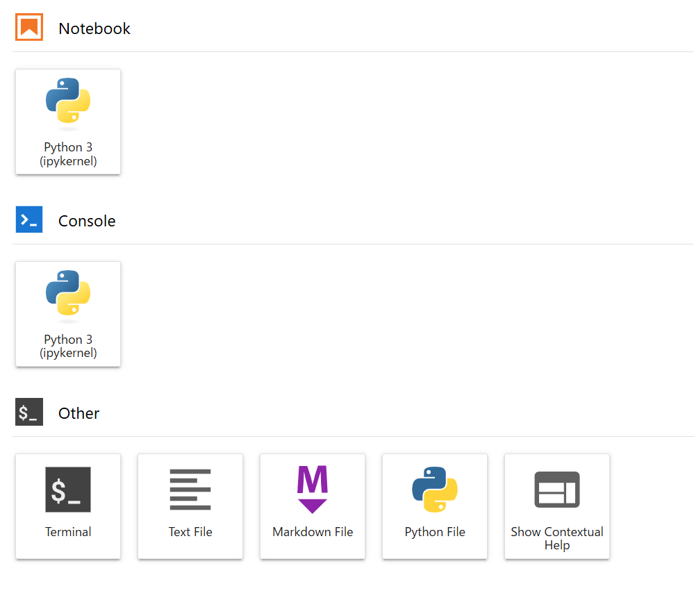
Task: Click the orange Notebook section icon
Action: click(29, 28)
